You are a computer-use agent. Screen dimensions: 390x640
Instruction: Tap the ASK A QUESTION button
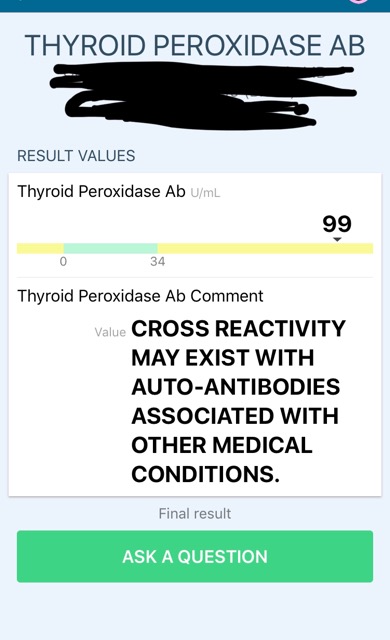pos(195,556)
